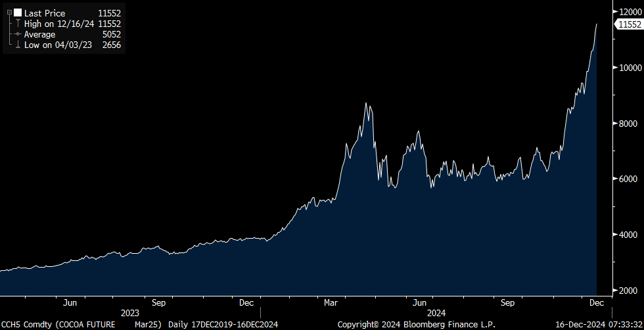644x330 pixels.
Task: Select the Average legend value 5052
Action: pos(112,35)
